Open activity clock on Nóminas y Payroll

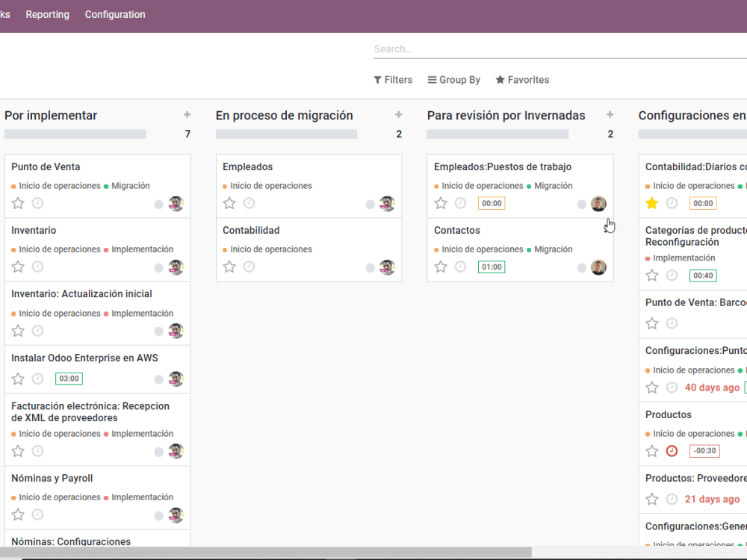coord(37,514)
